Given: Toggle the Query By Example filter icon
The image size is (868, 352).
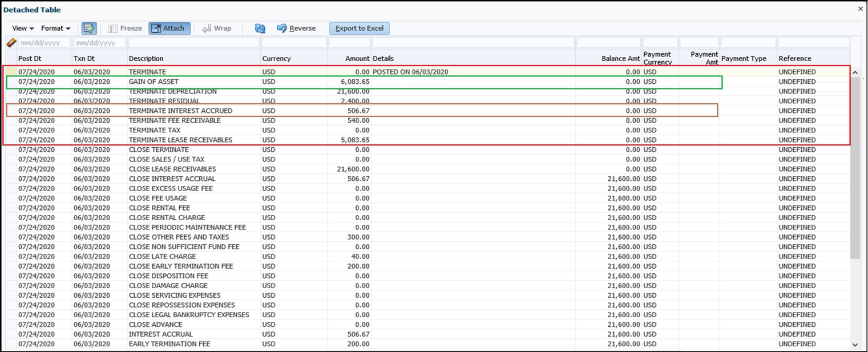Looking at the screenshot, I should (89, 29).
